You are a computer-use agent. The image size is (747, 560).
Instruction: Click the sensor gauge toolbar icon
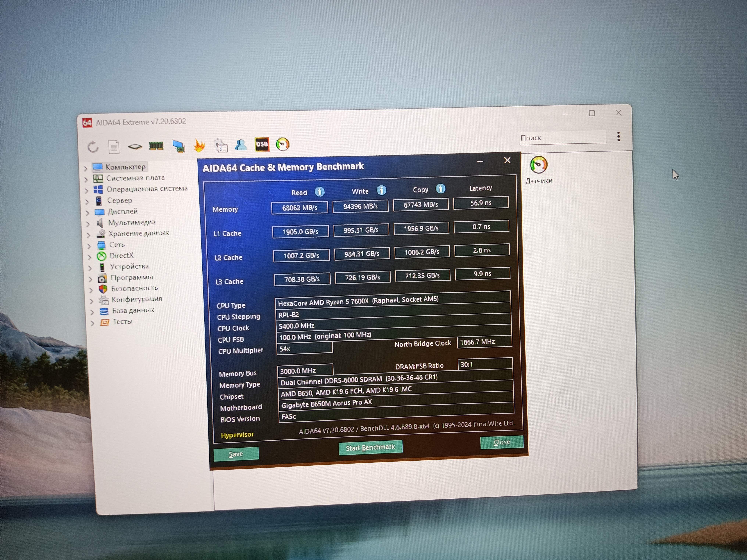(283, 144)
